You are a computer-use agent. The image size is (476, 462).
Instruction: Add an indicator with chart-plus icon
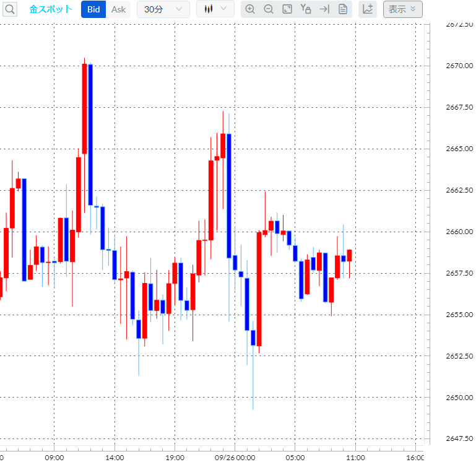(x=368, y=9)
